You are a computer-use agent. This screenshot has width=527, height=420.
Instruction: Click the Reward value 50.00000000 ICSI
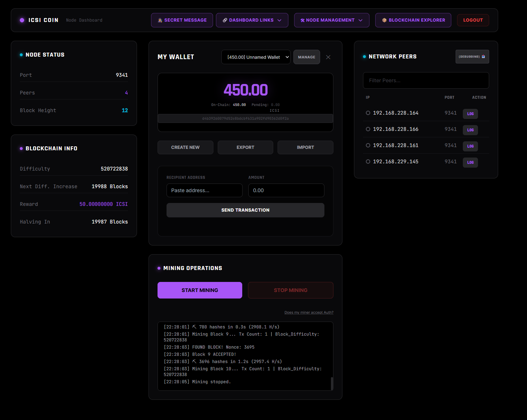[x=104, y=204]
